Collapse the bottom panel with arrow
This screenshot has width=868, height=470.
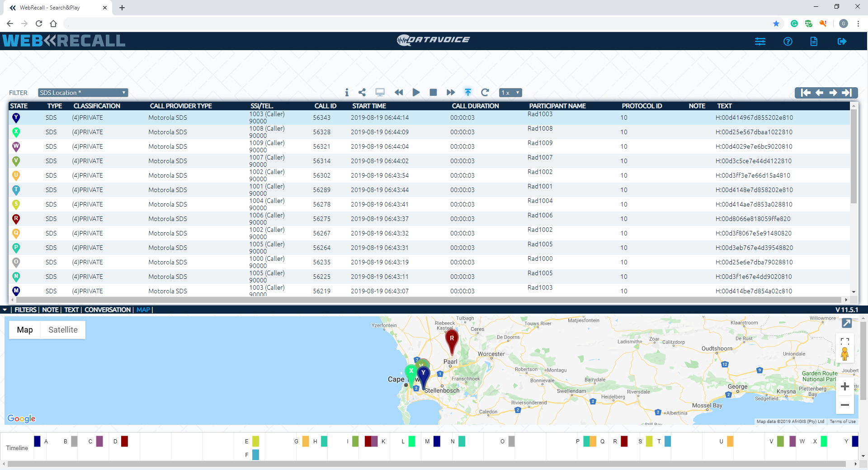coord(5,310)
